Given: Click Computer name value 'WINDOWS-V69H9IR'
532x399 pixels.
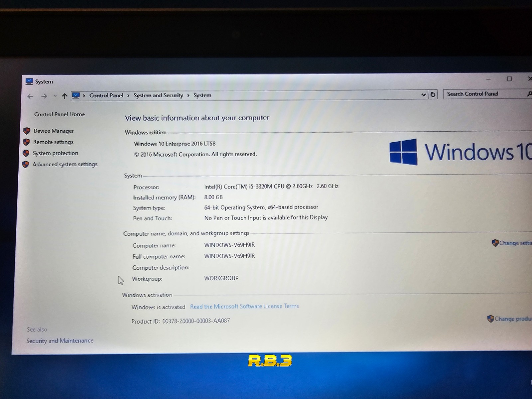Looking at the screenshot, I should click(229, 245).
